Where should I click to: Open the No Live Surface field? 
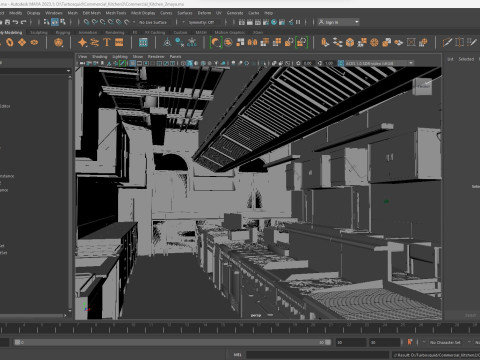click(x=155, y=22)
